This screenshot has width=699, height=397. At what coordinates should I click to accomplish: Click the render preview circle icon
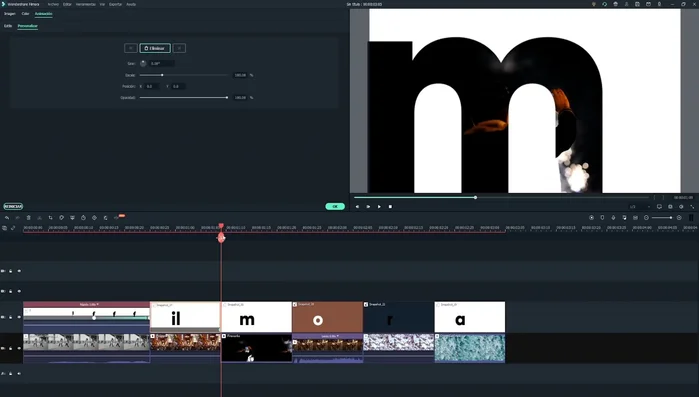[592, 218]
